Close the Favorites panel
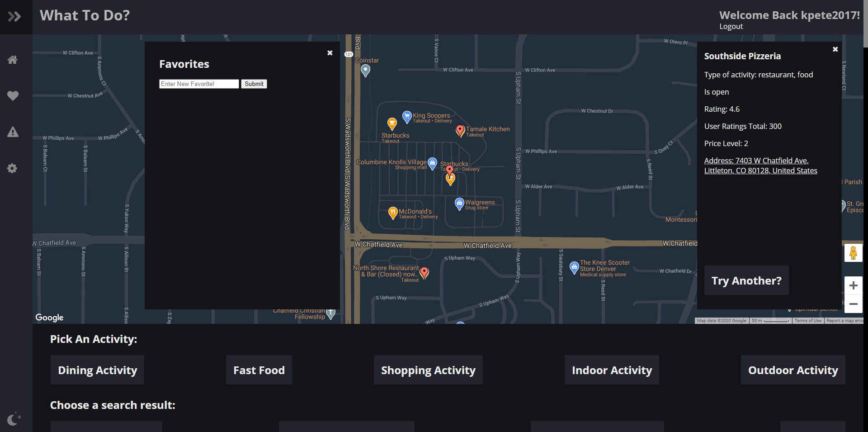This screenshot has height=432, width=868. click(330, 53)
